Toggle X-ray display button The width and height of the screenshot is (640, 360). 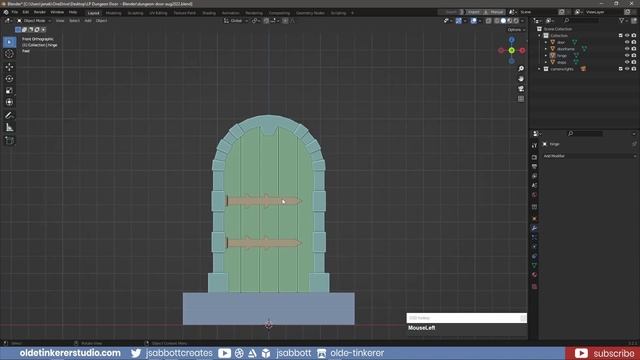pyautogui.click(x=489, y=20)
